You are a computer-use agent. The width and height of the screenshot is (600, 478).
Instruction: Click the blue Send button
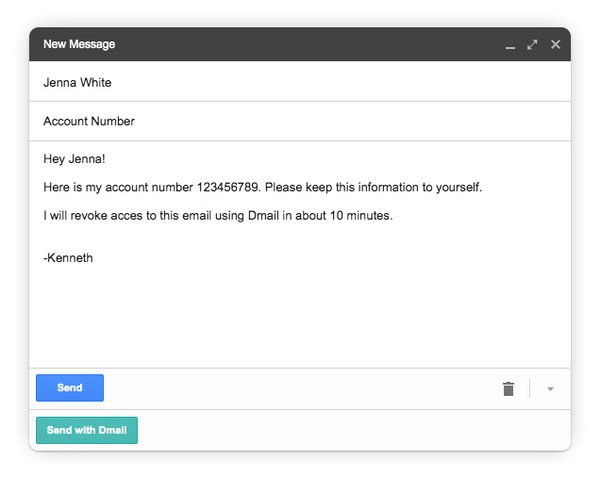tap(70, 388)
